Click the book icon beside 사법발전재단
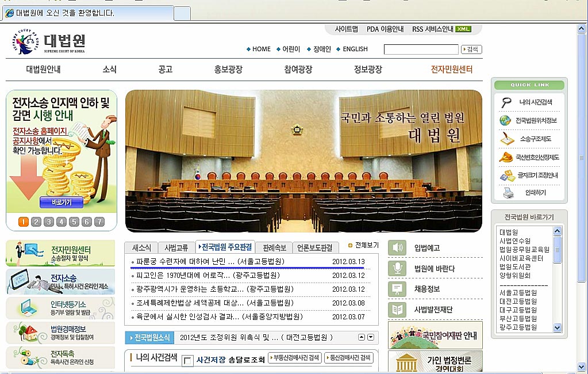588x374 pixels. click(397, 310)
